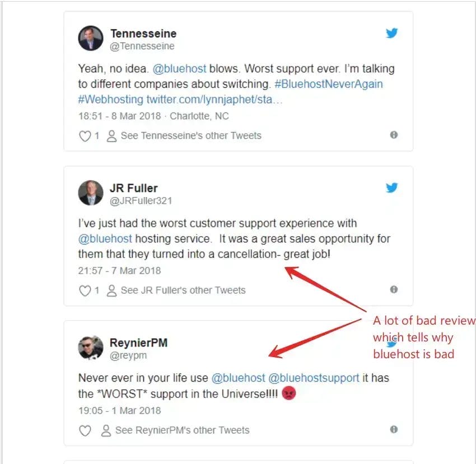Click See Tennesseine's other Tweets
The width and height of the screenshot is (476, 464).
click(184, 135)
